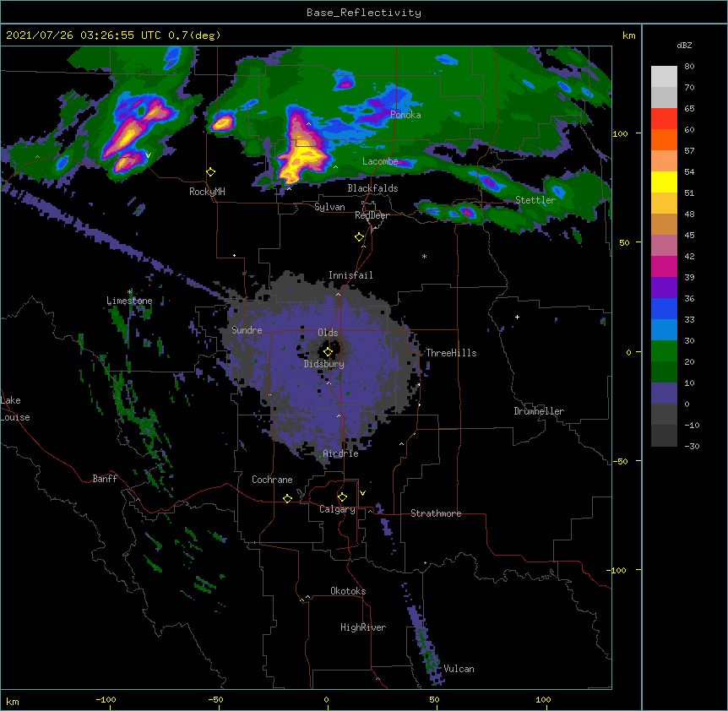Click the Ponoka city label
Viewport: 728px width, 711px height.
(405, 115)
